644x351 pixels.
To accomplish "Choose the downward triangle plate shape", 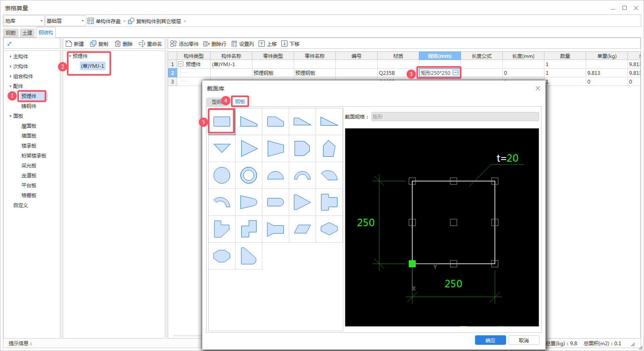I will click(x=222, y=148).
